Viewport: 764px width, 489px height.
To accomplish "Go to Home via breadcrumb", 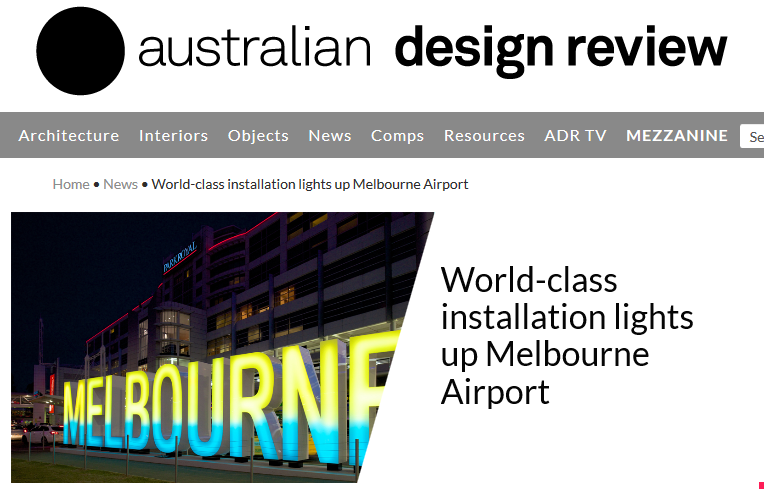I will (x=71, y=184).
